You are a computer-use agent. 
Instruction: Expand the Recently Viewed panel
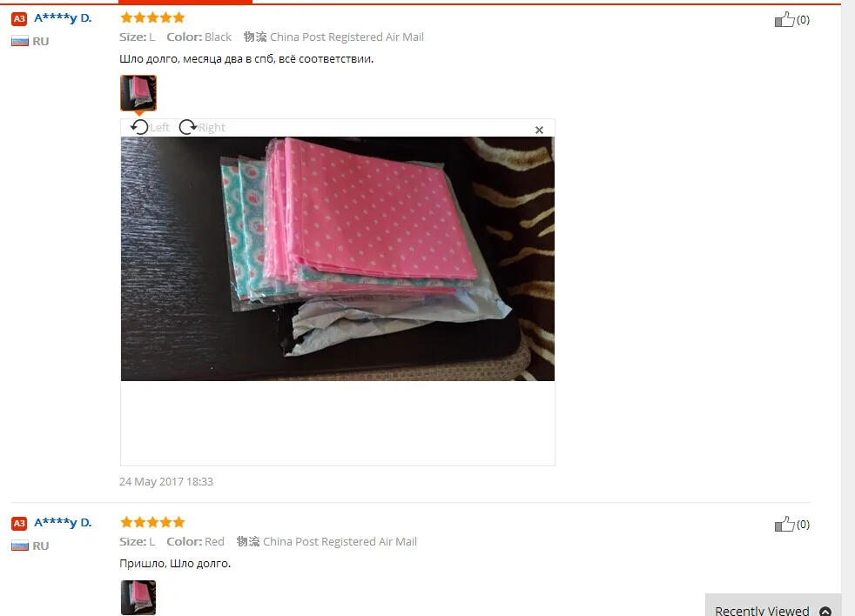click(x=773, y=606)
